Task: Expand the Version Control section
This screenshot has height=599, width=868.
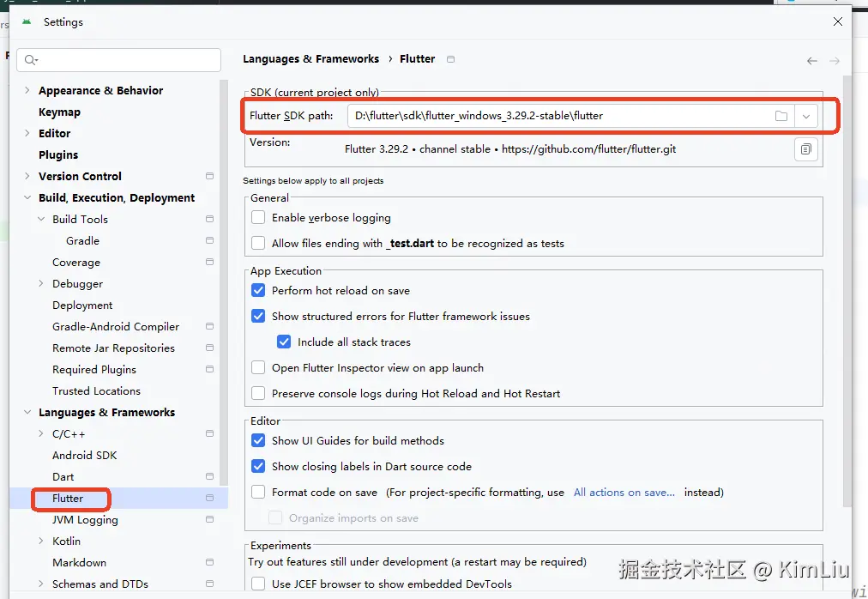Action: point(27,176)
